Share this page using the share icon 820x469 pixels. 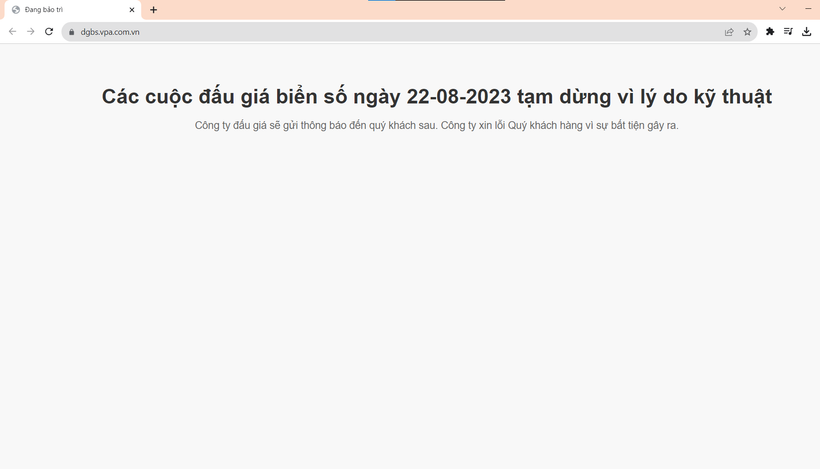pyautogui.click(x=729, y=32)
